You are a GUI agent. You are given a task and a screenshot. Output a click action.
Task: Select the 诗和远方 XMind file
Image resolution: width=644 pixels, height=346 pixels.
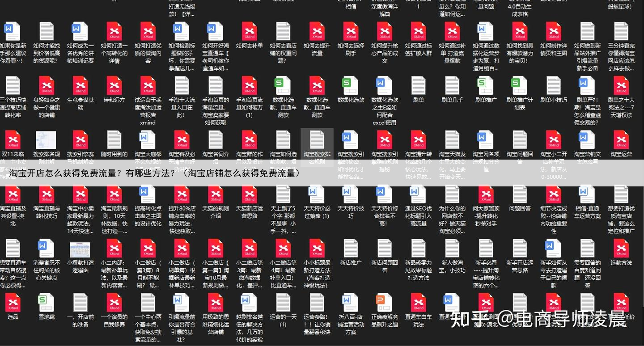coord(114,86)
